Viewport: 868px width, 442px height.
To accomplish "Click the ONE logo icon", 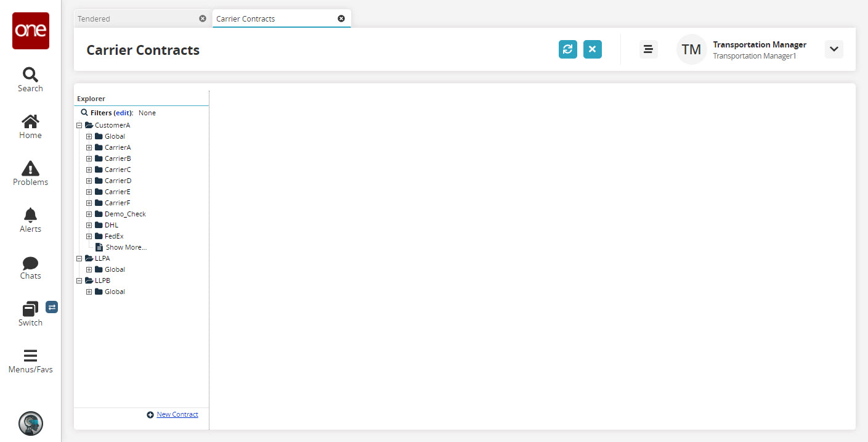I will (31, 31).
